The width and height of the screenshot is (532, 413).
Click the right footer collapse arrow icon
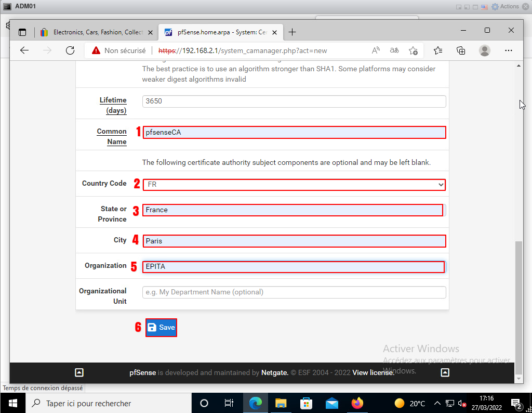[445, 372]
